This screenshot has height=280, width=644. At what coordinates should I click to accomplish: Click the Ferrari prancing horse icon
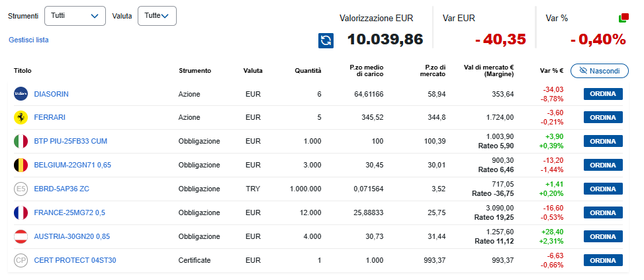21,118
